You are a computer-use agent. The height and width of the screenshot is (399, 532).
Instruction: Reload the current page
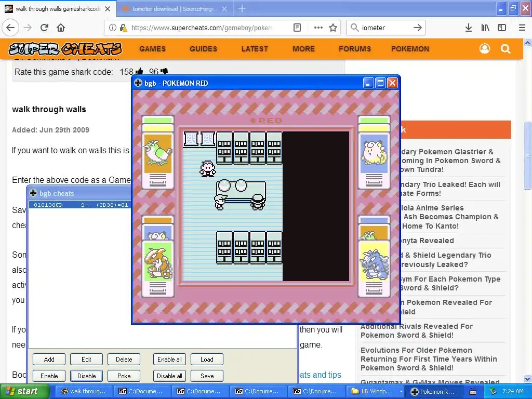(x=45, y=28)
